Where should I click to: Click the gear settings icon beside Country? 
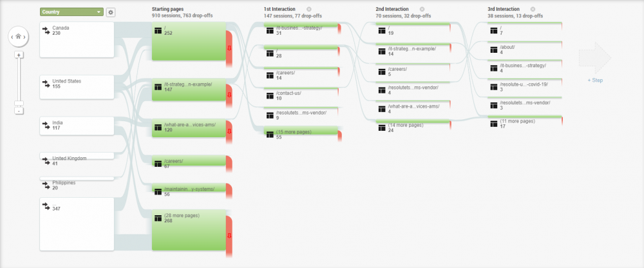(111, 12)
